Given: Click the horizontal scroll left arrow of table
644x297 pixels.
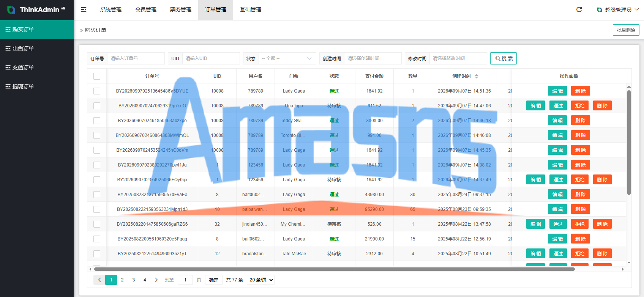Looking at the screenshot, I should coord(90,269).
